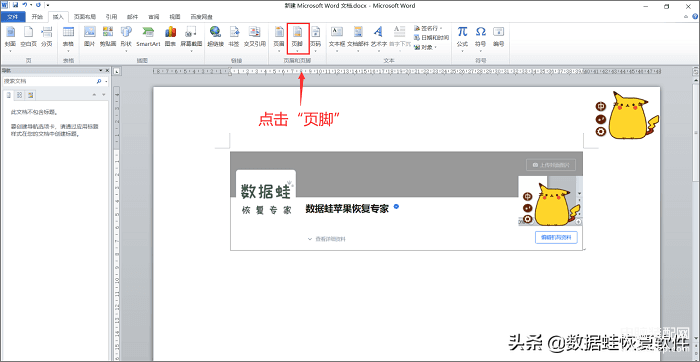The height and width of the screenshot is (362, 700).
Task: Open the 文件 file menu tab
Action: tap(13, 17)
